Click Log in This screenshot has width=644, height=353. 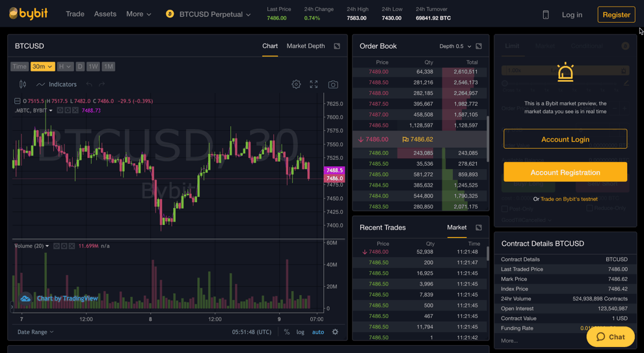click(x=572, y=15)
